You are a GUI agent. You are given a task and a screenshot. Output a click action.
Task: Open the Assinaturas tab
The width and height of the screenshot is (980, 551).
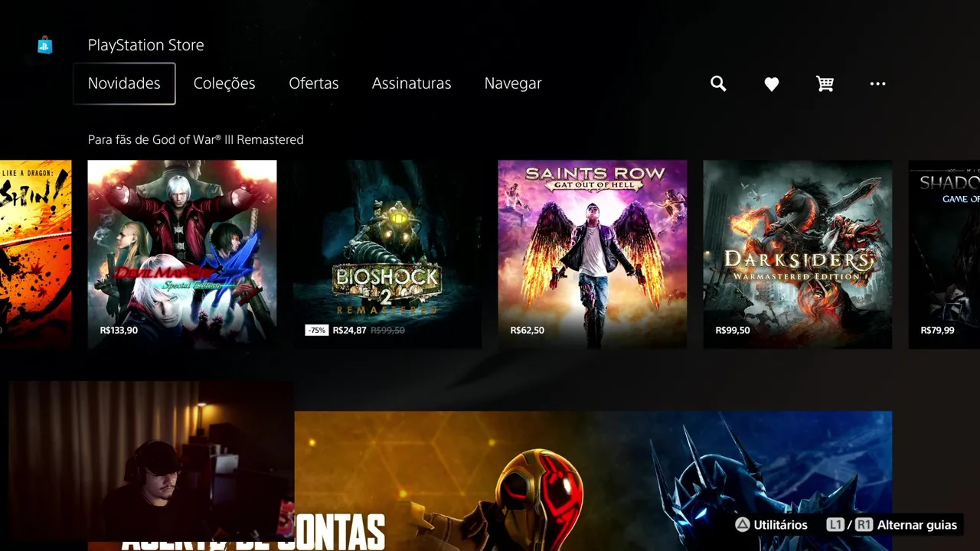pos(412,83)
